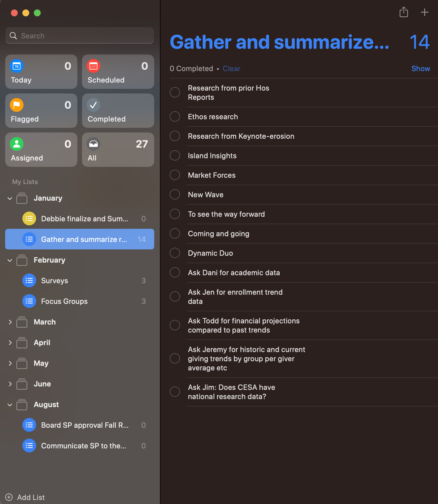Select the Surveys list

[x=54, y=281]
